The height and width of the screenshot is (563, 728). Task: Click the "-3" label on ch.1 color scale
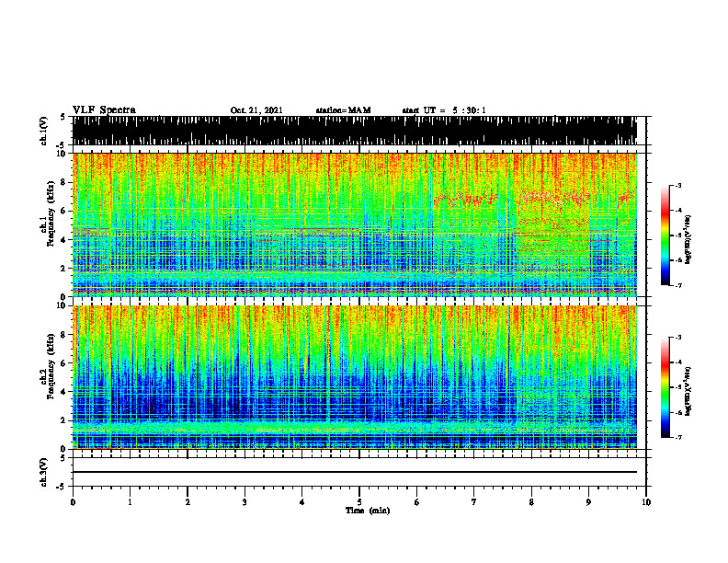[x=678, y=186]
